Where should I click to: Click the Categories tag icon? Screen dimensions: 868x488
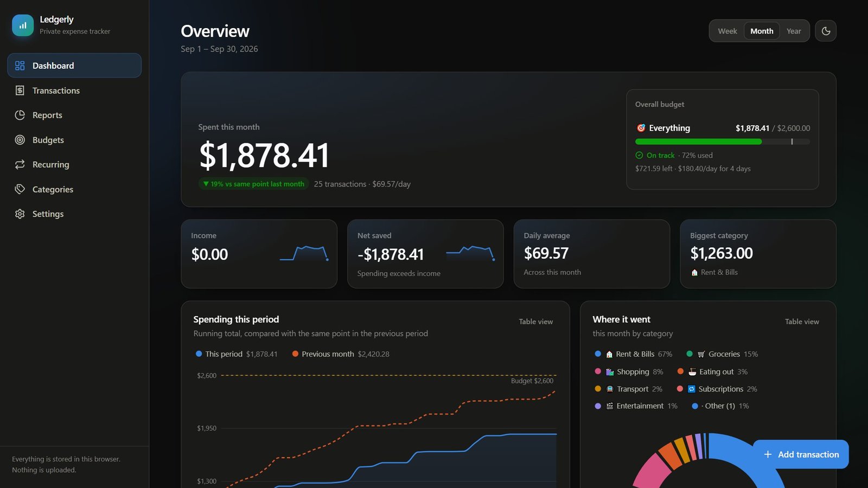pos(20,189)
